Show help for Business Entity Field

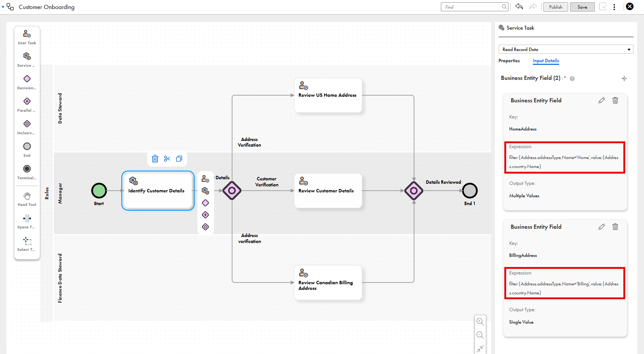572,78
